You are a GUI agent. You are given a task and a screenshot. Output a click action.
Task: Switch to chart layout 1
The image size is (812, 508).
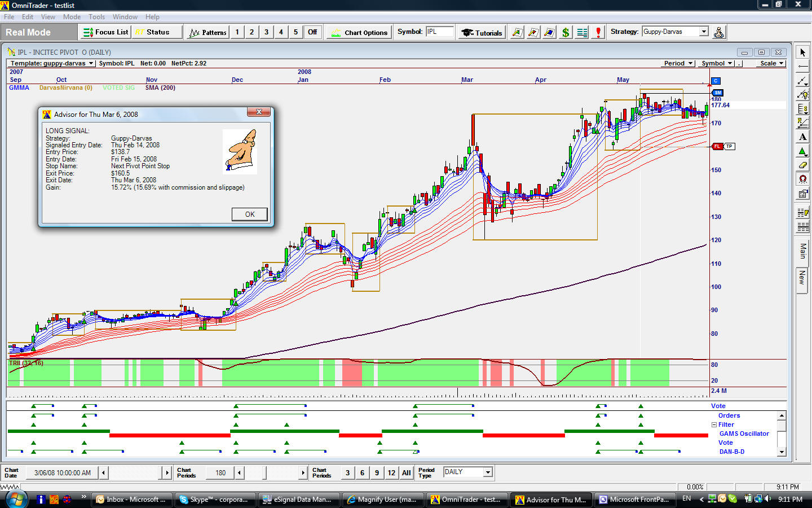click(x=237, y=32)
